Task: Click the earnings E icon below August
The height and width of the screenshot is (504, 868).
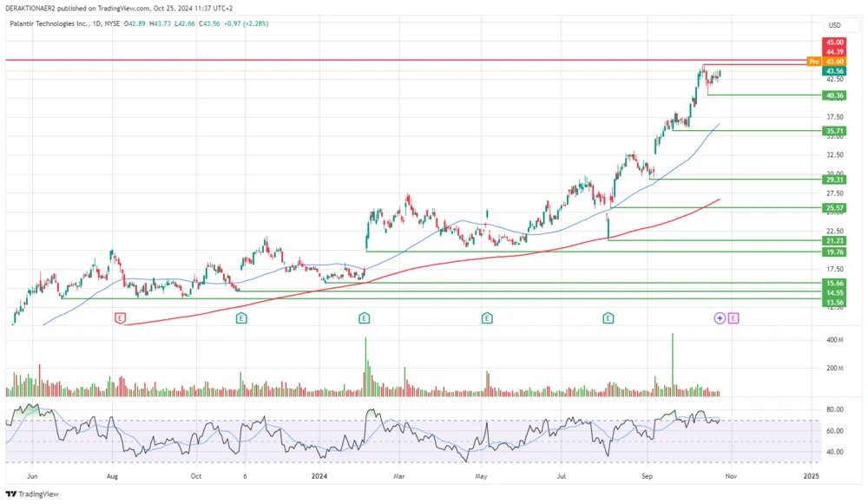Action: (119, 317)
